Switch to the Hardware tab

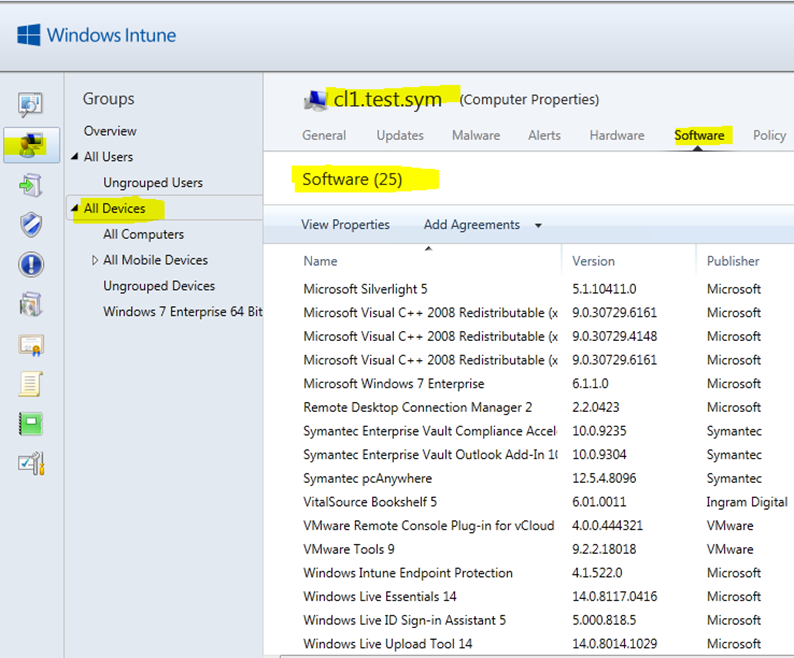click(x=617, y=135)
